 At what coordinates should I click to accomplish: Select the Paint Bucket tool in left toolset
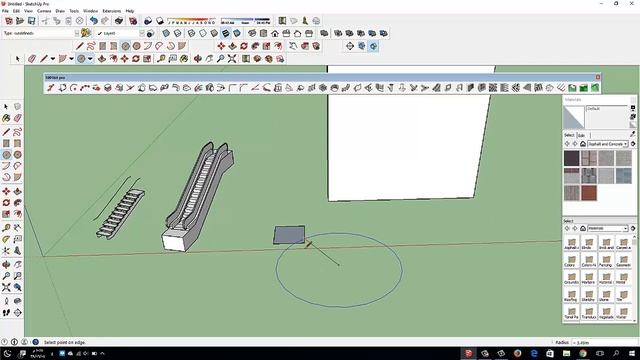[6, 118]
